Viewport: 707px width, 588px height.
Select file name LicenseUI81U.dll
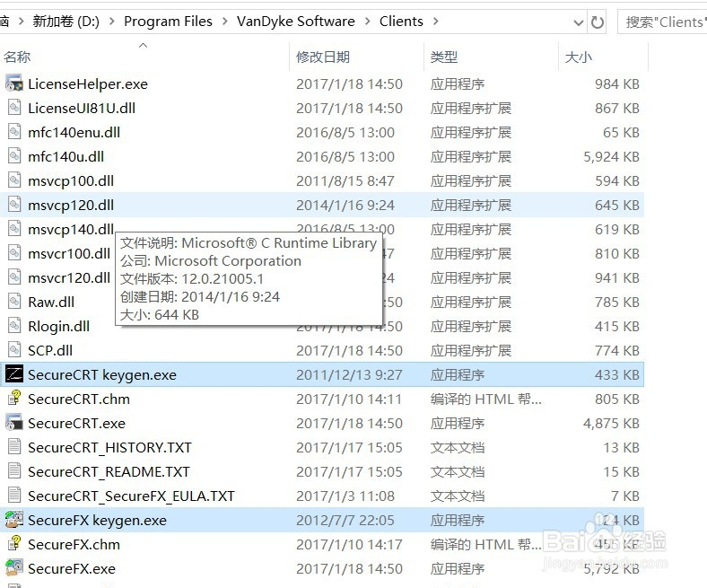82,108
